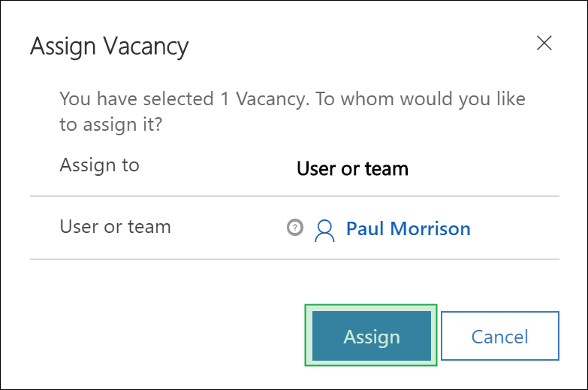Screen dimensions: 588x390
Task: Confirm with the Assign button
Action: tap(371, 336)
